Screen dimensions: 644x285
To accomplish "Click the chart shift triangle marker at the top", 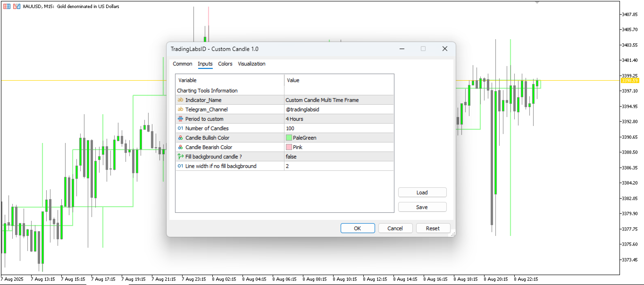I will click(537, 2).
